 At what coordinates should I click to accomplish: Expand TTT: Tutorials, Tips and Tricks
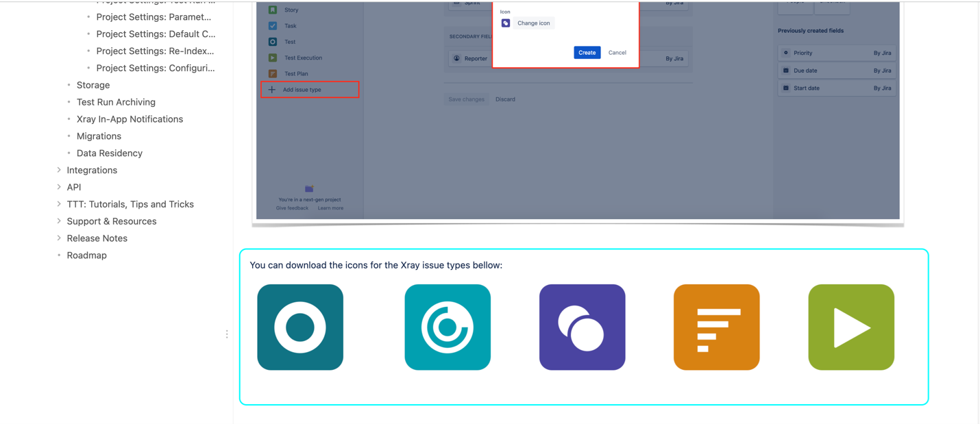pos(59,204)
